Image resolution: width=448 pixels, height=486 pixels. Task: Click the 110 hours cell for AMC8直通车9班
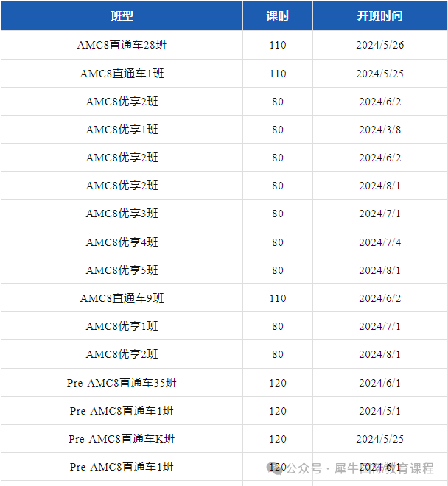tap(278, 298)
